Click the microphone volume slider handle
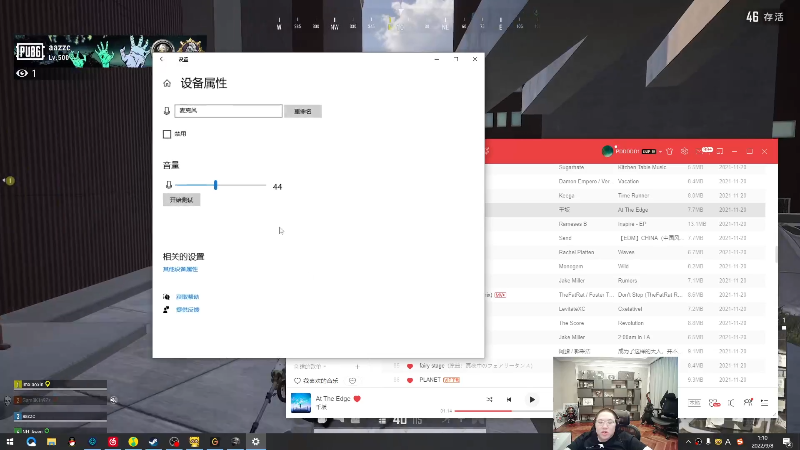This screenshot has height=450, width=800. [x=215, y=185]
